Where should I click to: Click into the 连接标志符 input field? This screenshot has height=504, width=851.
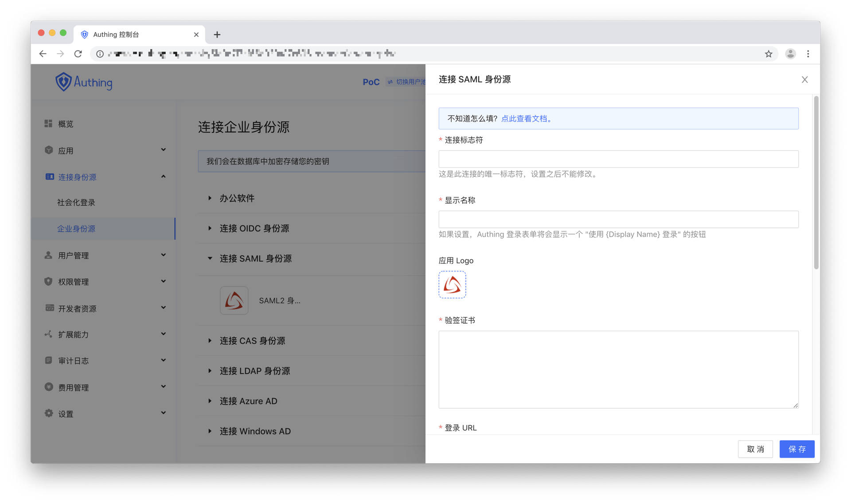coord(618,159)
